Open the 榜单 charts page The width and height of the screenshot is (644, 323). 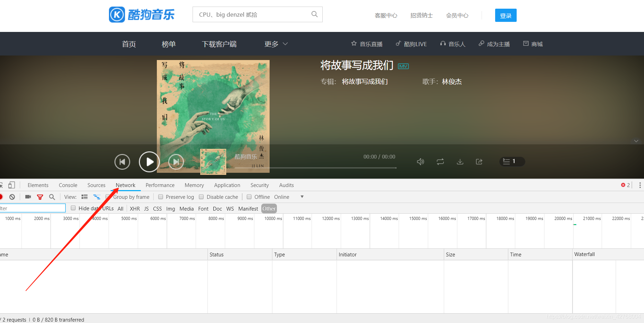point(169,44)
